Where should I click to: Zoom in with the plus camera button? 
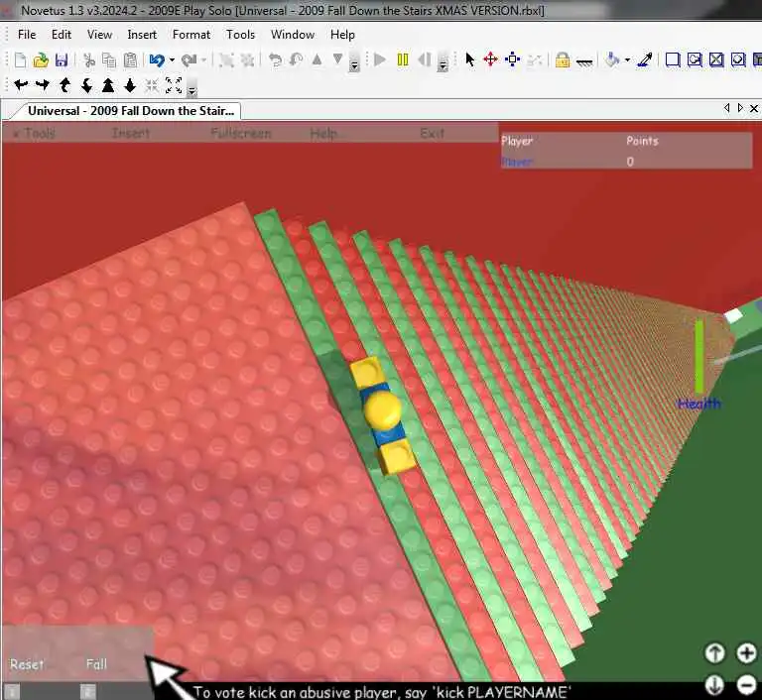pos(747,652)
